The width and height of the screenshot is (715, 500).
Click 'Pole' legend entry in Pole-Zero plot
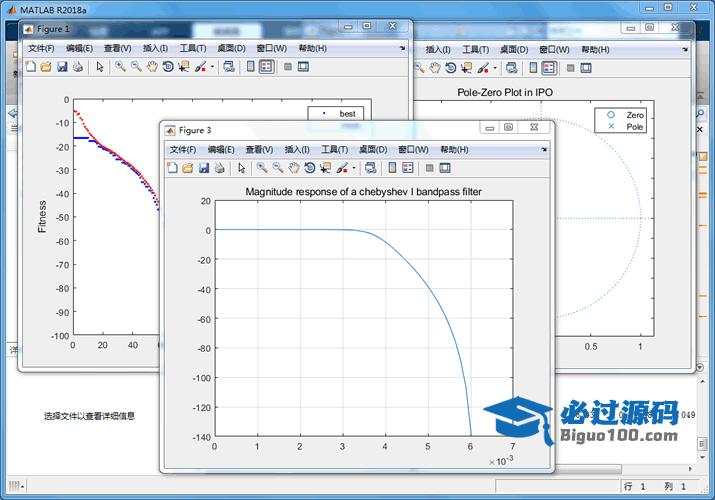pos(634,127)
